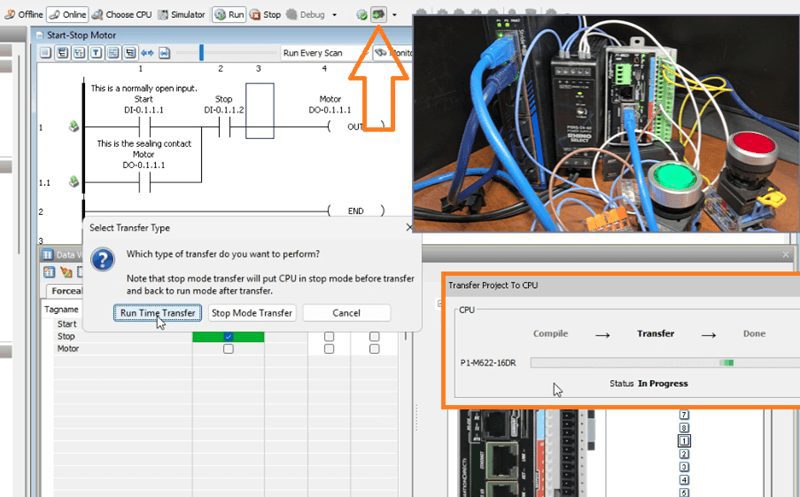The height and width of the screenshot is (497, 800).
Task: Cancel the Select Transfer Type dialog
Action: [x=346, y=313]
